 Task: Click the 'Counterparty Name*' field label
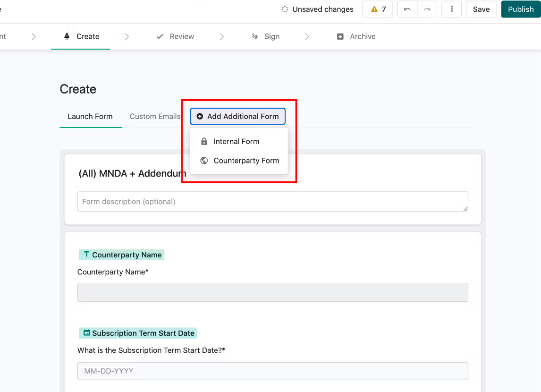[x=113, y=272]
